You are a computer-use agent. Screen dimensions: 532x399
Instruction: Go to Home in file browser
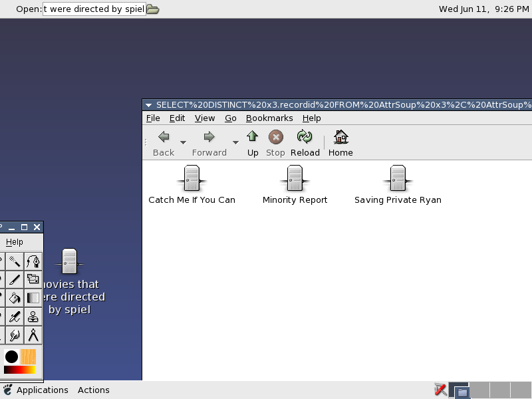click(340, 143)
